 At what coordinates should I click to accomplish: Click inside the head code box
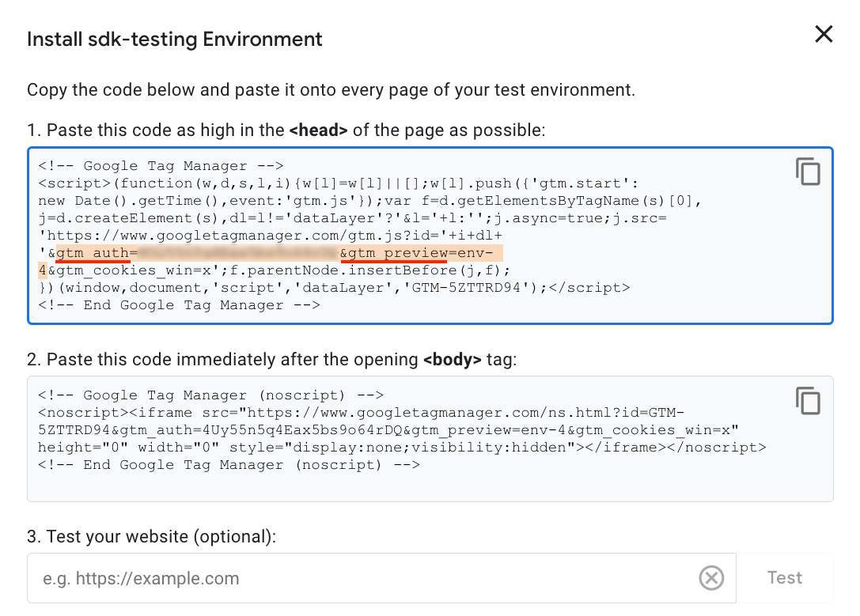[430, 236]
